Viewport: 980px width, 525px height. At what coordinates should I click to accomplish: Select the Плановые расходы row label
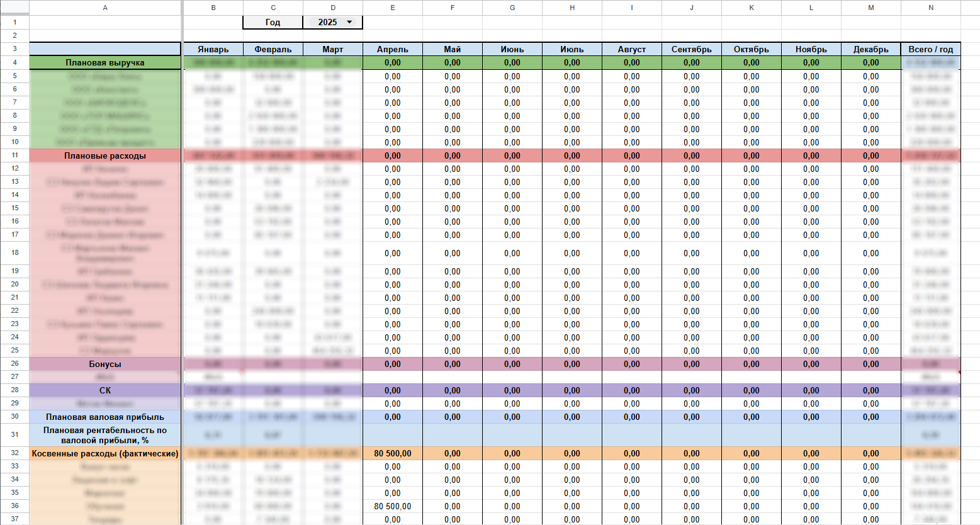105,155
